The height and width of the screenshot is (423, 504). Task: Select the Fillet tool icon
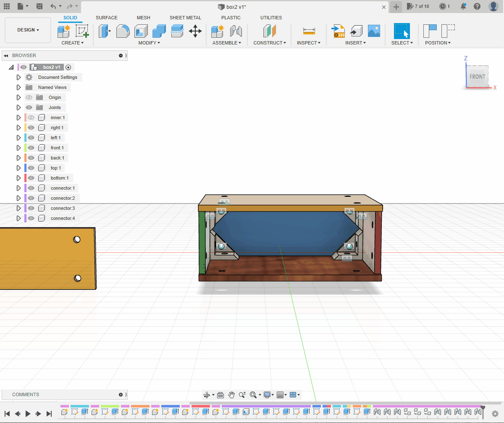click(123, 31)
